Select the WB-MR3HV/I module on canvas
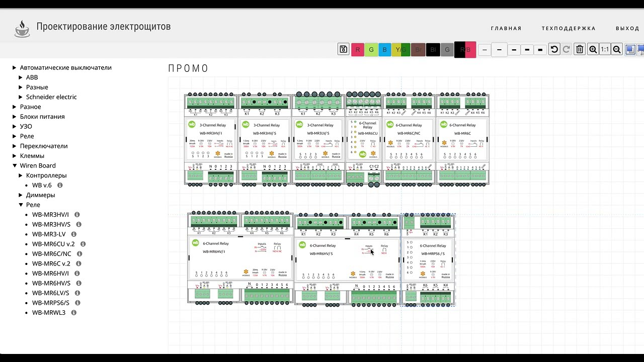Image resolution: width=644 pixels, height=362 pixels. 211,139
